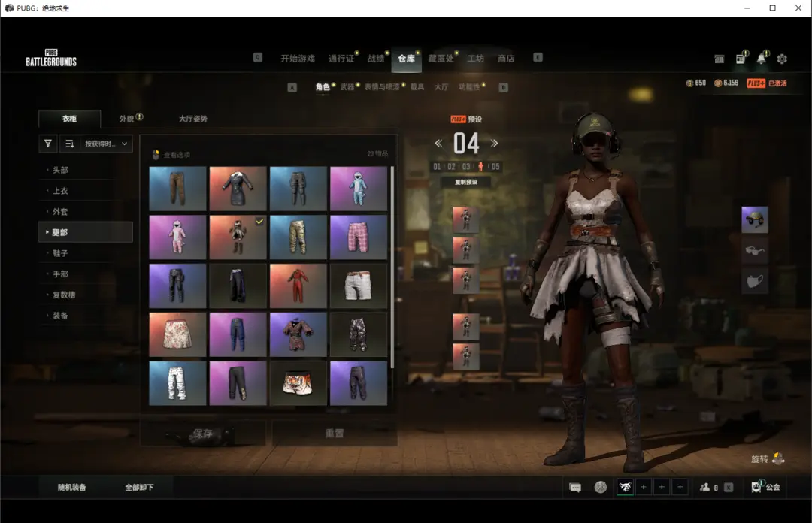Select the glasses slot icon
The image size is (812, 523).
[755, 251]
